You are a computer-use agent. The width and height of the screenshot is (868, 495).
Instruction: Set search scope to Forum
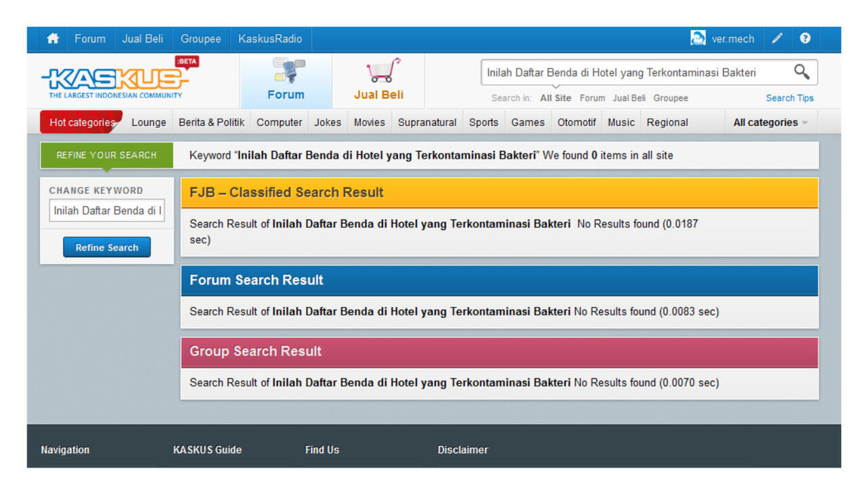coord(592,98)
